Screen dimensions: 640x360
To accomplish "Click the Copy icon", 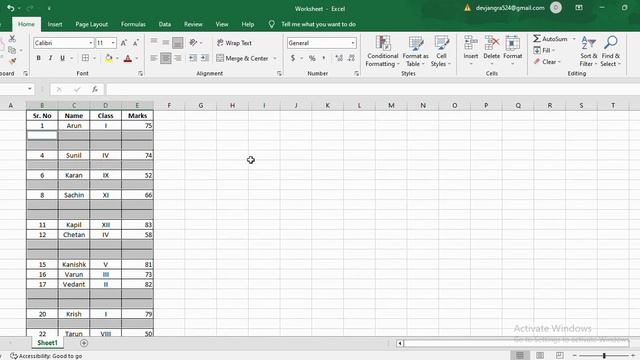I will tap(12, 50).
